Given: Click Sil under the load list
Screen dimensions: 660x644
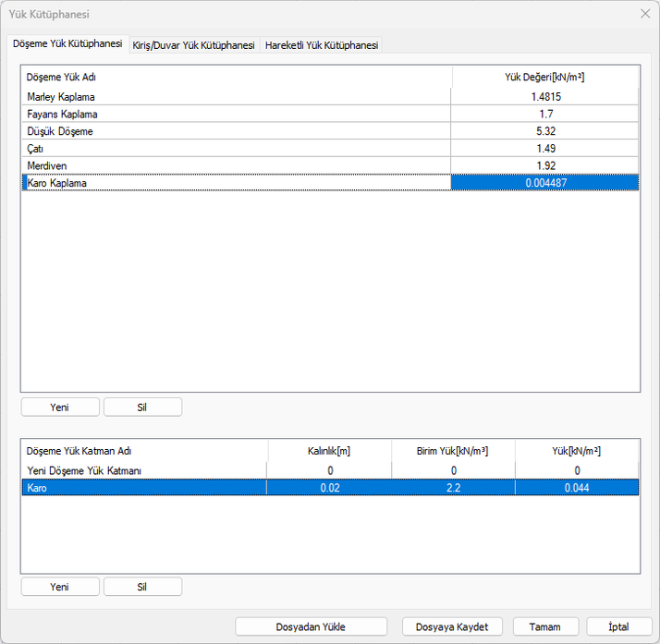Looking at the screenshot, I should tap(142, 407).
